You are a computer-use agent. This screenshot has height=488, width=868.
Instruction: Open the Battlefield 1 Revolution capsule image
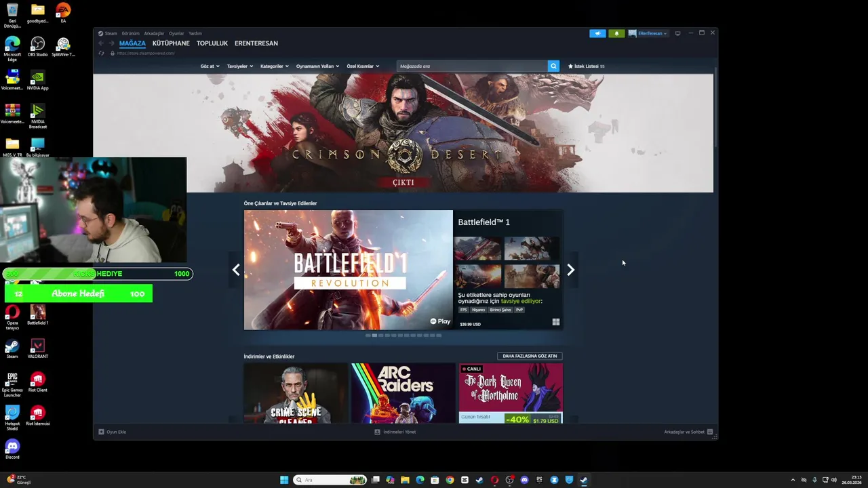[349, 270]
